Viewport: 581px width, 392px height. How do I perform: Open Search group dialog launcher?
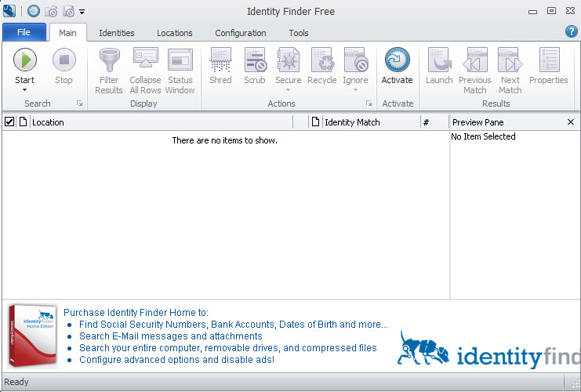80,103
